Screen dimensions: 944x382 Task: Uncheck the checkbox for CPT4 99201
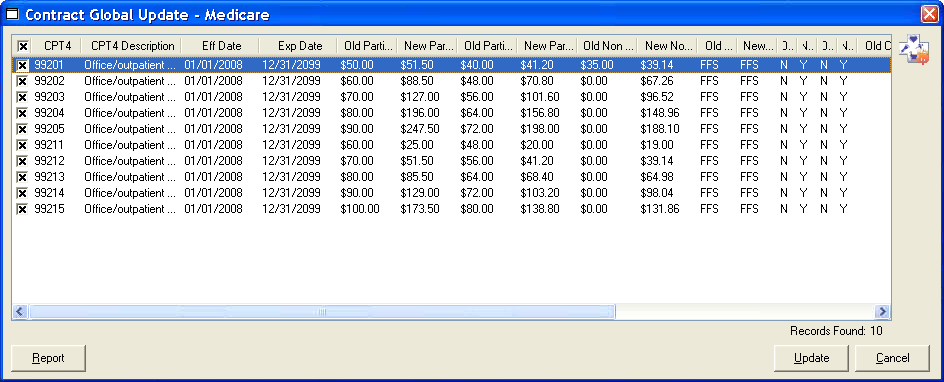point(22,65)
